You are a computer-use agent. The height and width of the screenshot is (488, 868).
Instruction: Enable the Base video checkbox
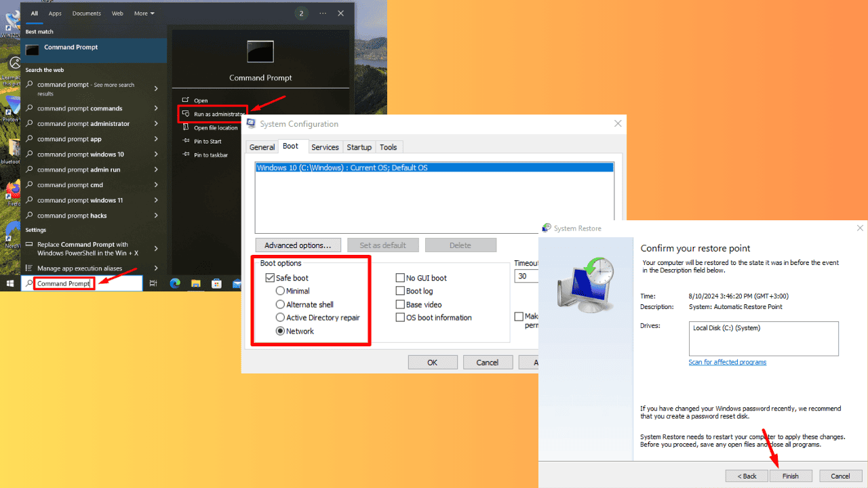(400, 304)
